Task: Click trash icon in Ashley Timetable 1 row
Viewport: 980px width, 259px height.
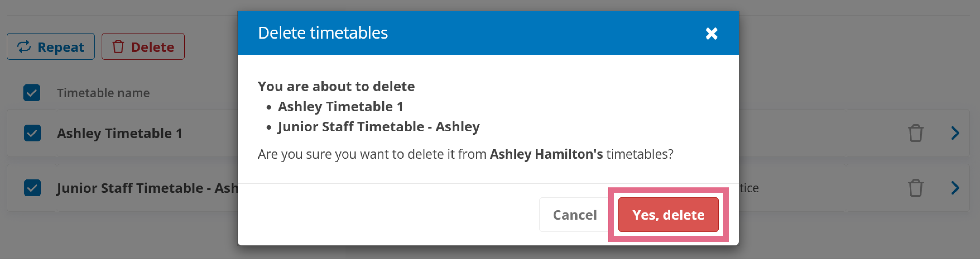Action: pos(916,133)
